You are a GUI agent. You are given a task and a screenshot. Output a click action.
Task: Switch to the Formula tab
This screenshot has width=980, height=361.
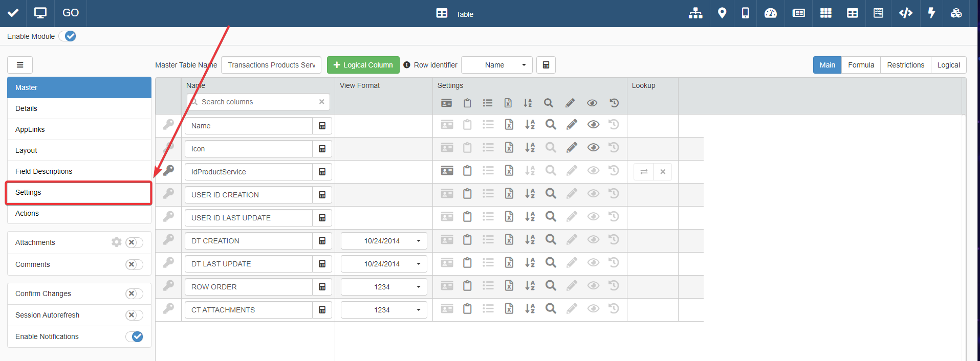click(x=861, y=65)
